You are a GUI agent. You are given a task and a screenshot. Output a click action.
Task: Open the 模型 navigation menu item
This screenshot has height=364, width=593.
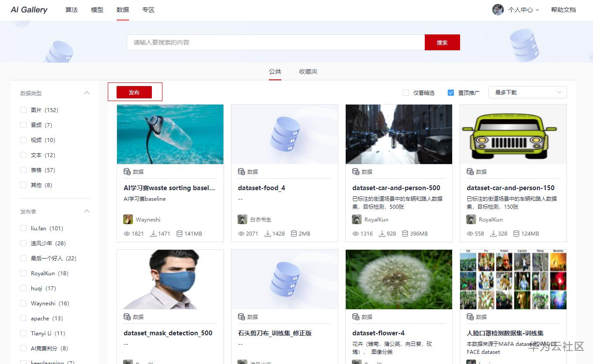[97, 10]
